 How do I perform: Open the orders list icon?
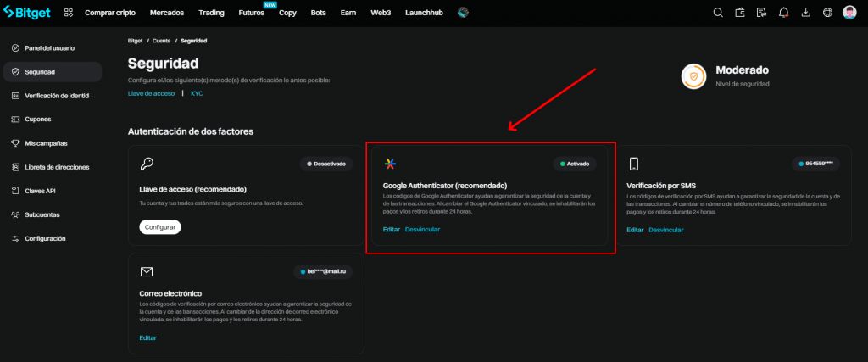click(762, 13)
